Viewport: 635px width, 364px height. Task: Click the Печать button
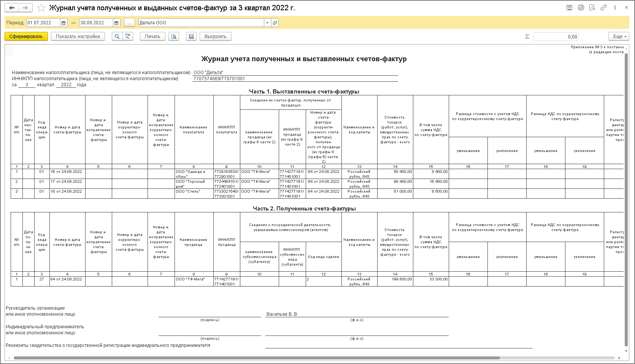click(x=152, y=36)
